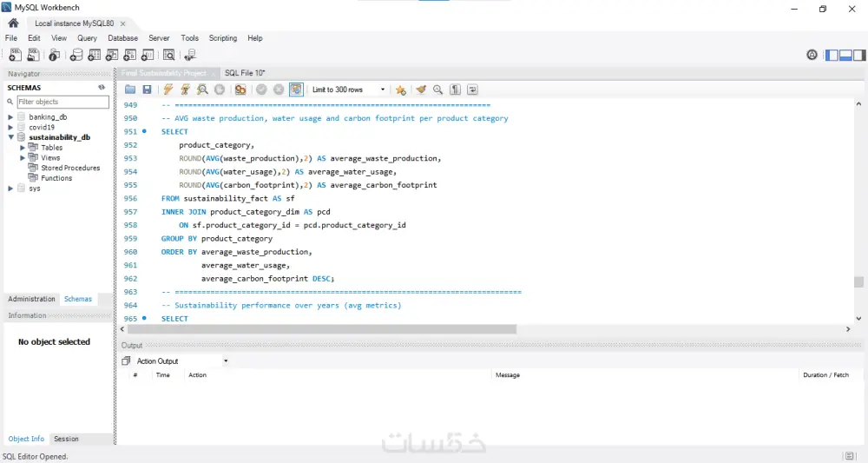Open the File menu
The width and height of the screenshot is (868, 463).
11,38
